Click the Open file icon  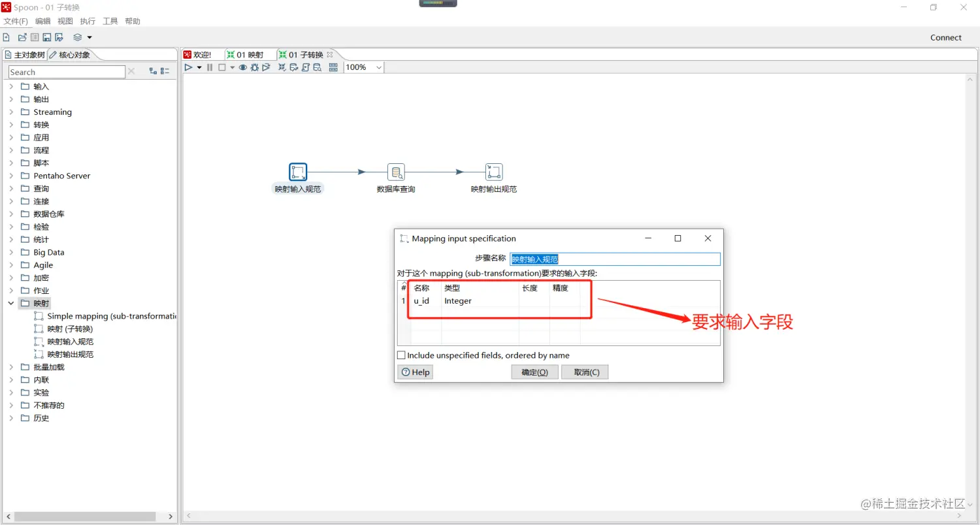click(22, 37)
